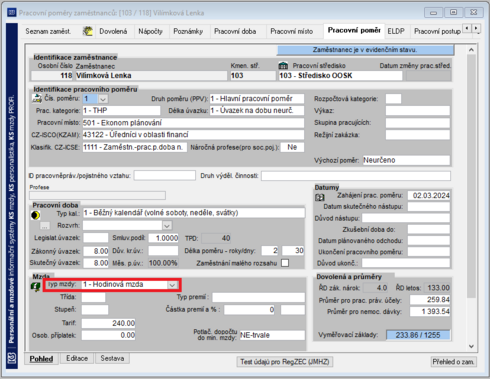Viewport: 490px width, 379px height.
Task: Switch to the Editace mode
Action: click(x=77, y=358)
